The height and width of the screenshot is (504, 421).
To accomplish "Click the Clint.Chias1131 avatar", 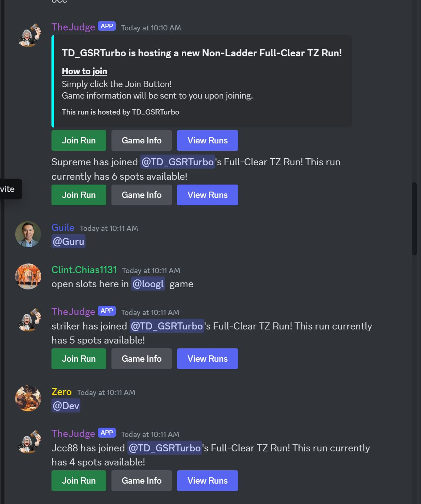I will [x=28, y=276].
